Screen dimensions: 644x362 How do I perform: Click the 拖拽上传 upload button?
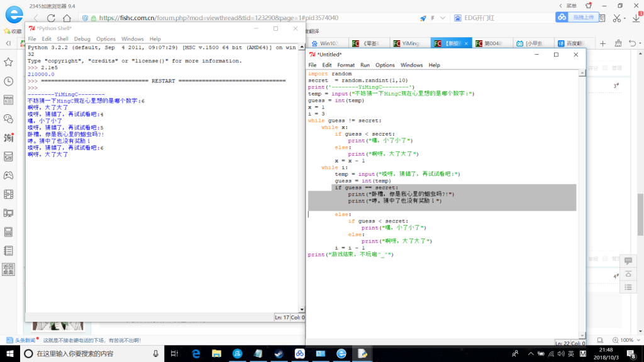coord(577,17)
